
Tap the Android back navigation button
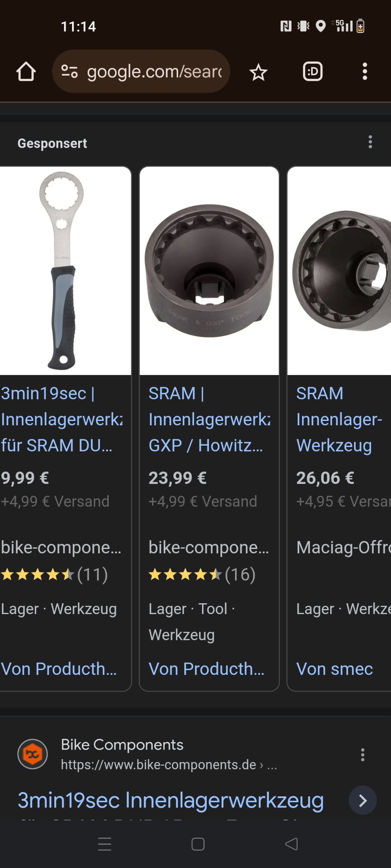click(x=291, y=844)
